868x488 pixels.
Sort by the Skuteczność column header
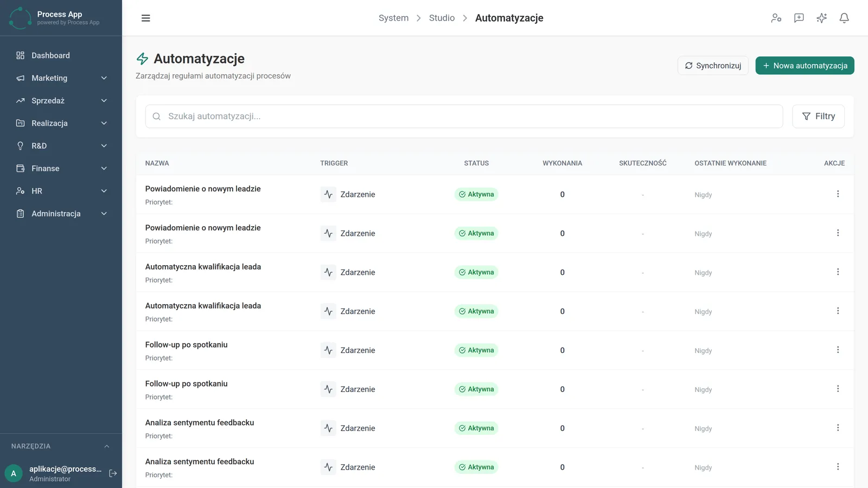pos(643,163)
